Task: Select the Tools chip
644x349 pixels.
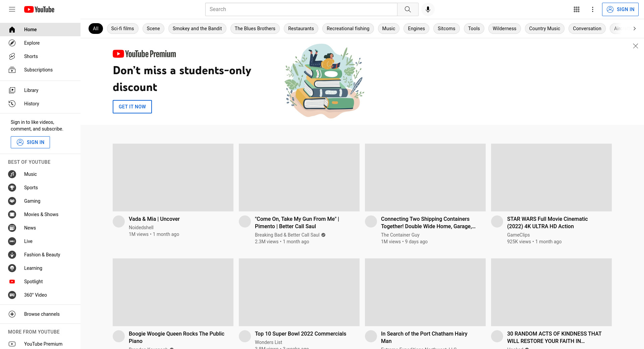Action: [x=474, y=29]
